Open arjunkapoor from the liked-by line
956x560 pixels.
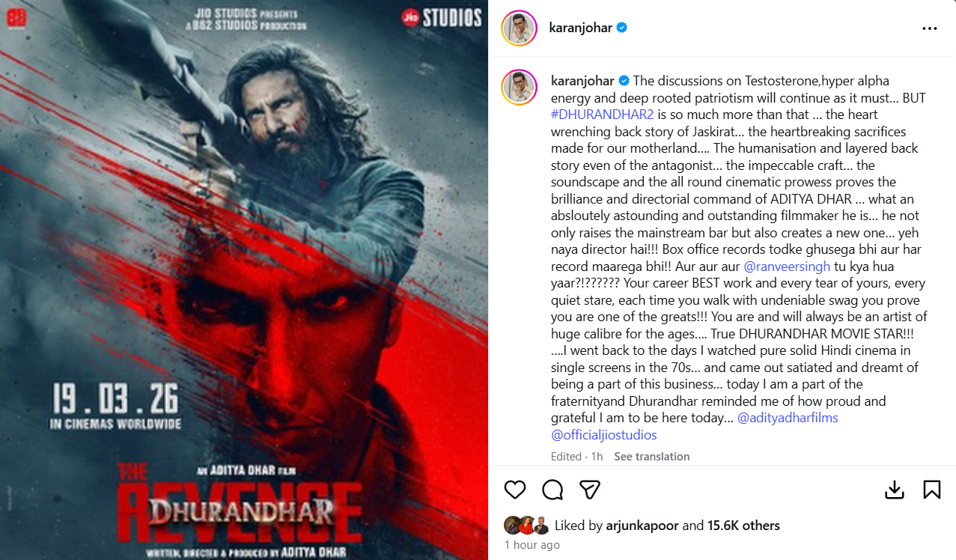coord(643,526)
